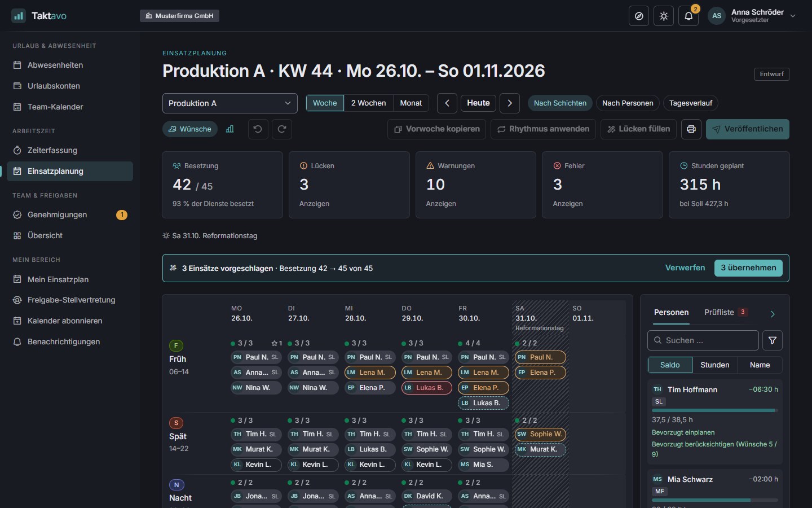812x508 pixels.
Task: Go to the next week
Action: (x=510, y=103)
